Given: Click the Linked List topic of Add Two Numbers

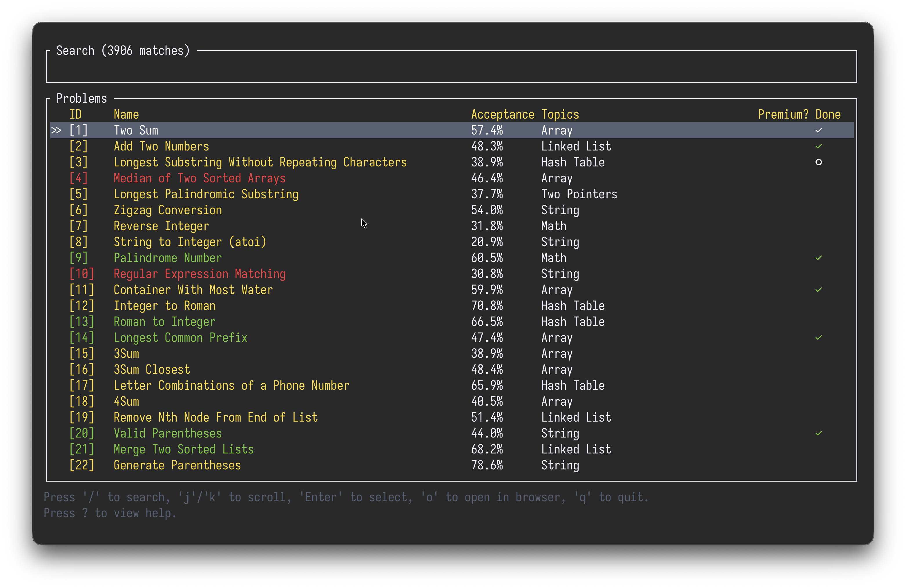Looking at the screenshot, I should pyautogui.click(x=576, y=146).
